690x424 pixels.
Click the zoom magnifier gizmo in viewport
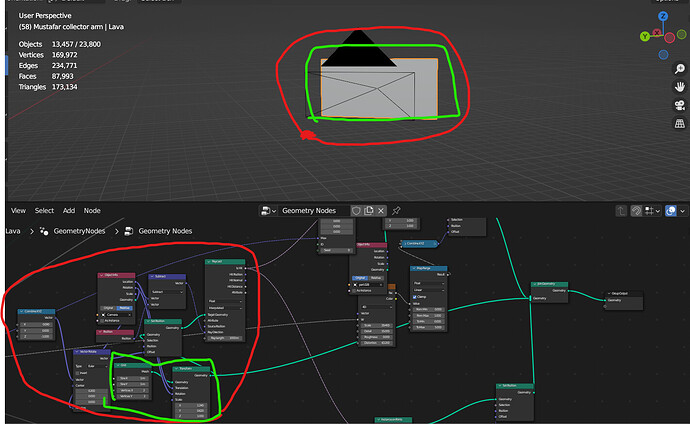pos(679,69)
